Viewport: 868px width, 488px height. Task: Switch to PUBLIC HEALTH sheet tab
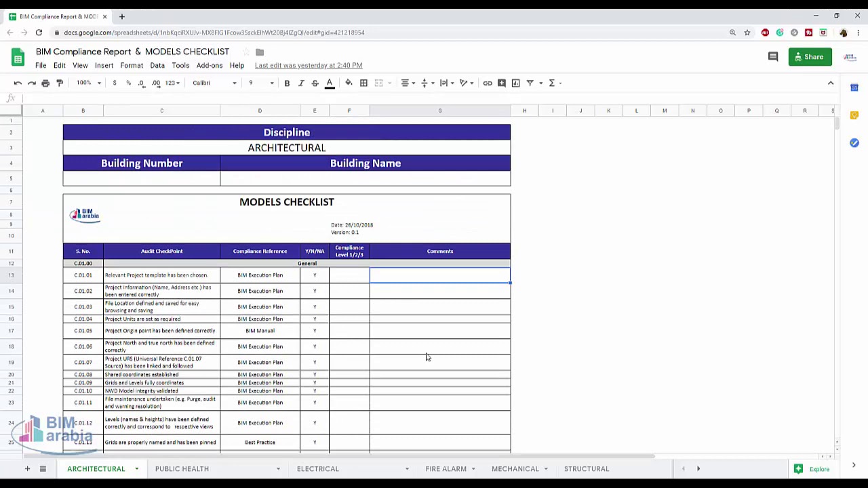pos(182,468)
